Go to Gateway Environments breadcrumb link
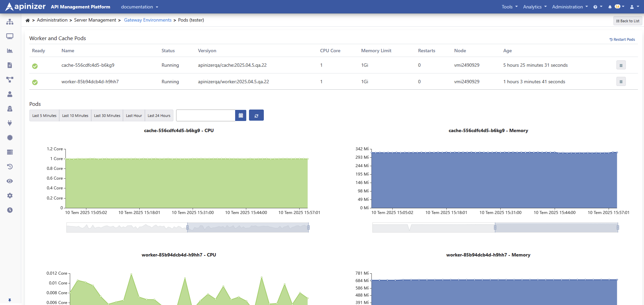The height and width of the screenshot is (305, 644). (x=148, y=20)
